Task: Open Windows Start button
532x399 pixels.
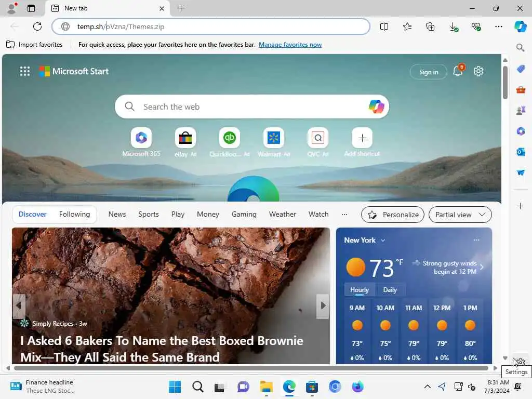Action: (175, 387)
